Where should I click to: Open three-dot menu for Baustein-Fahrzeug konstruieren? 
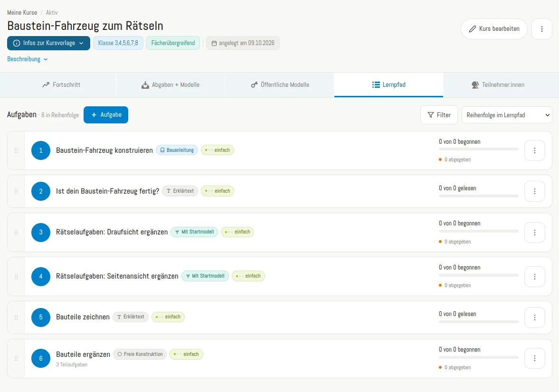pyautogui.click(x=534, y=150)
